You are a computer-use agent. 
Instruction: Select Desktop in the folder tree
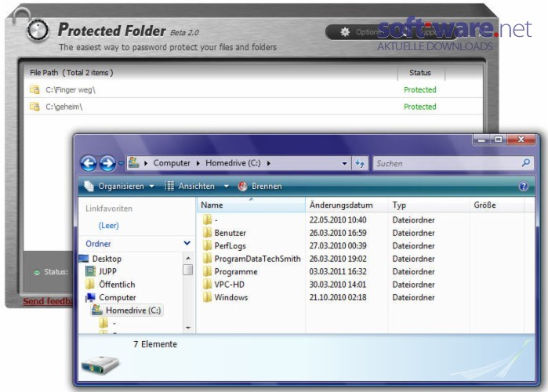[x=107, y=259]
